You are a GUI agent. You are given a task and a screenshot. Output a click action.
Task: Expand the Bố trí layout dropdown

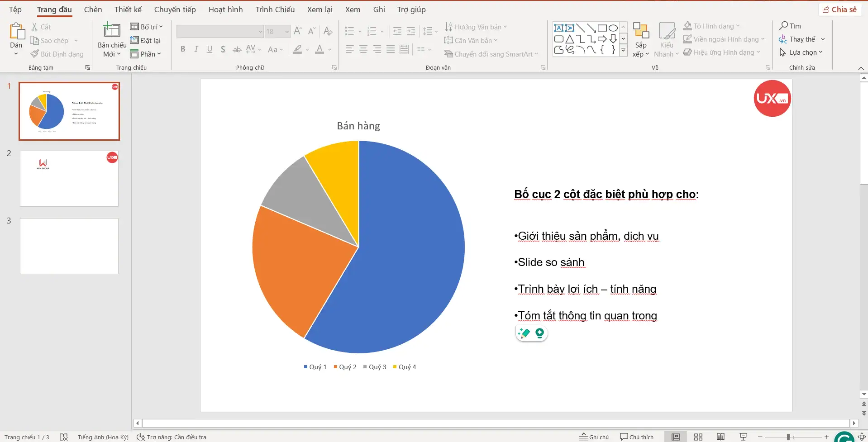(x=146, y=27)
